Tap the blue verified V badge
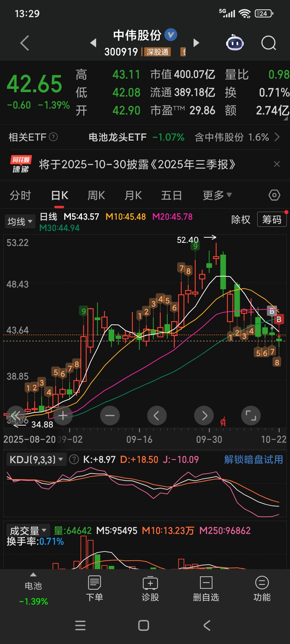The width and height of the screenshot is (290, 644). tap(171, 35)
